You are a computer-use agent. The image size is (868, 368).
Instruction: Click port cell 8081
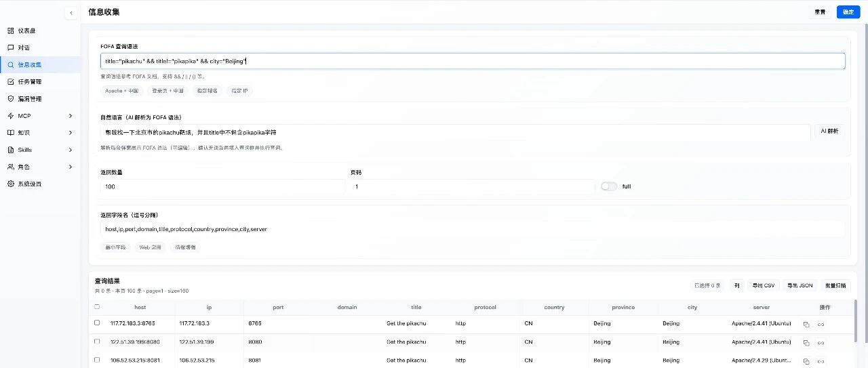coord(255,360)
